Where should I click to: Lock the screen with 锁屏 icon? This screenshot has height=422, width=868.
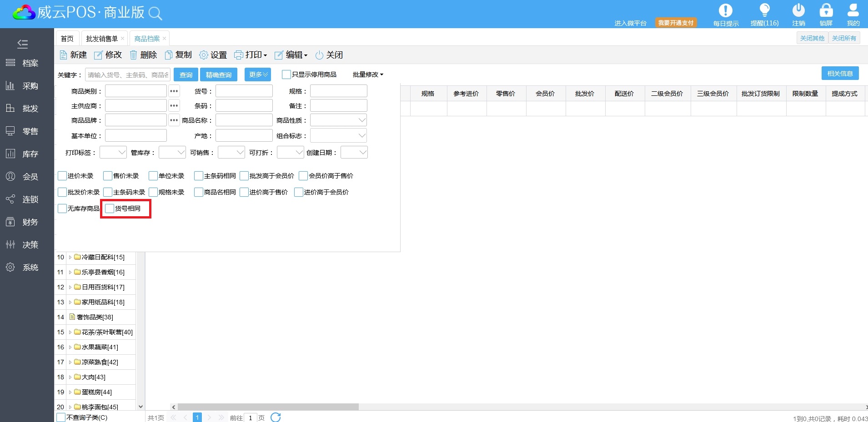pyautogui.click(x=826, y=10)
